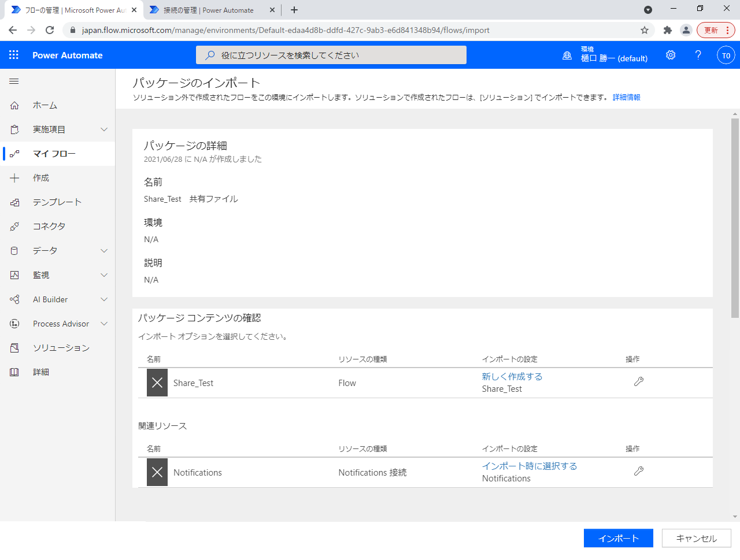This screenshot has width=740, height=560.
Task: Focus the resource search box
Action: click(x=331, y=55)
